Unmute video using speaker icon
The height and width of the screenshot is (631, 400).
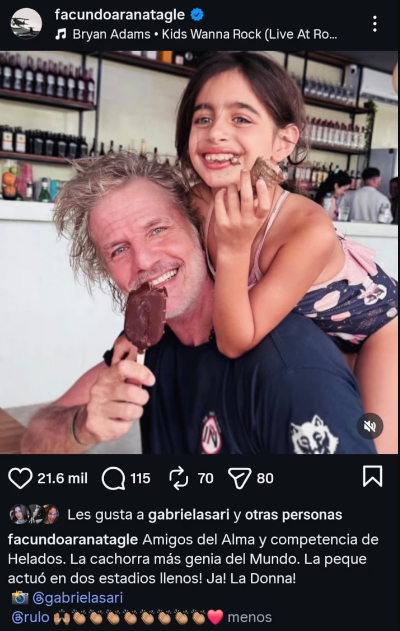click(x=370, y=426)
